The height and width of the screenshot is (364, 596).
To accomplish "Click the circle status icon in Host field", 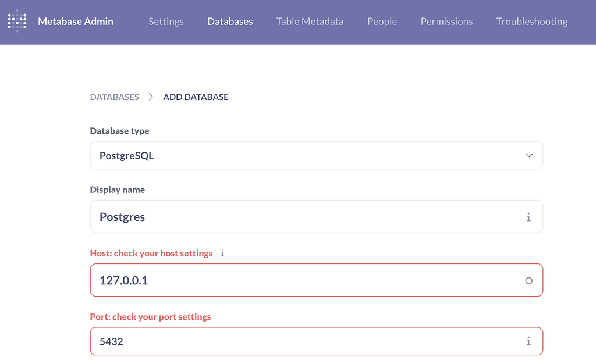I will 528,280.
